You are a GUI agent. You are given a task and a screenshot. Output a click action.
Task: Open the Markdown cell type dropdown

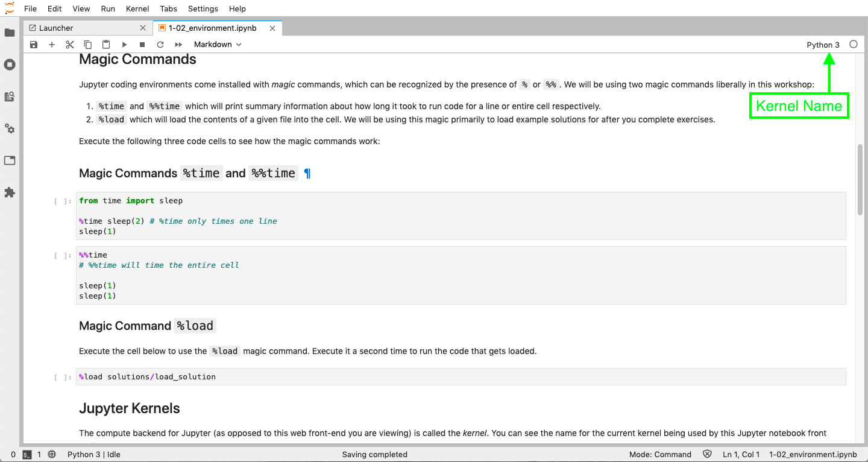point(218,45)
